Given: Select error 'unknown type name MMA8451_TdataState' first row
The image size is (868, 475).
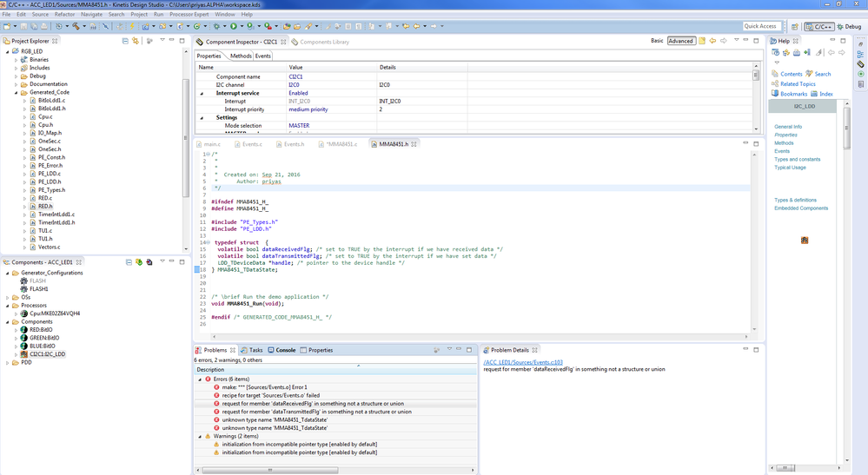Looking at the screenshot, I should (x=275, y=419).
